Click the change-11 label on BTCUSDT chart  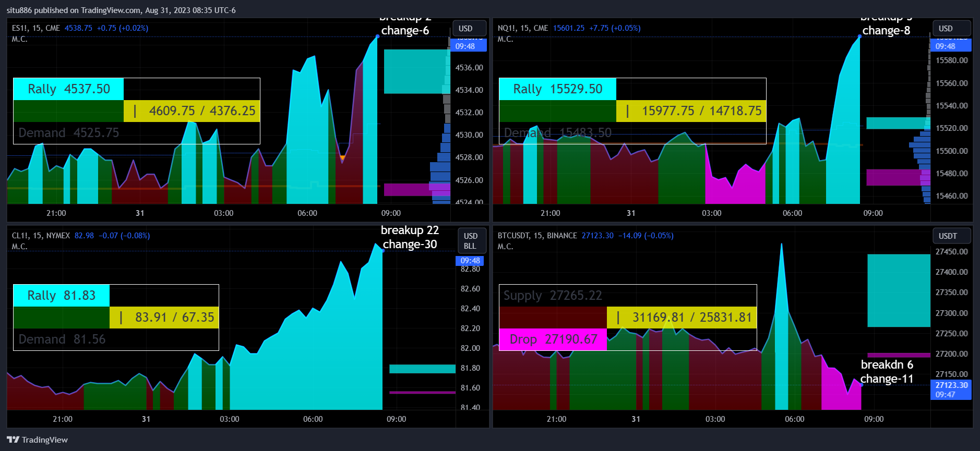pos(887,379)
